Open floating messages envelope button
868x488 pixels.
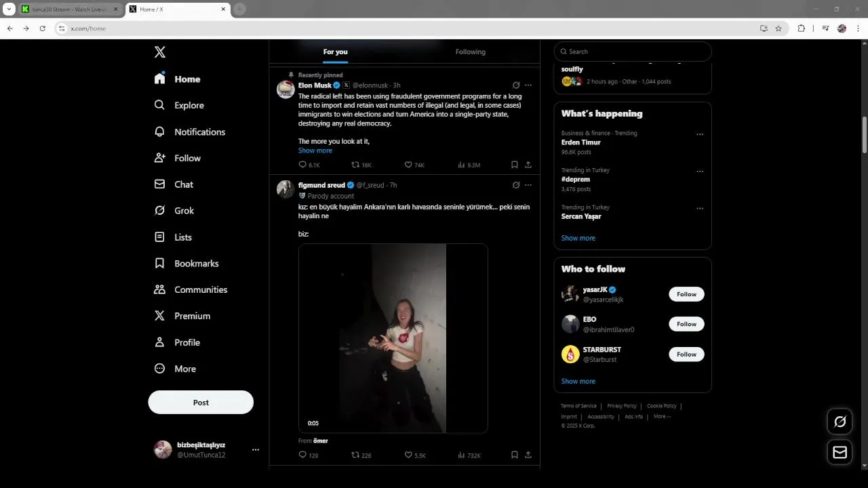[840, 452]
